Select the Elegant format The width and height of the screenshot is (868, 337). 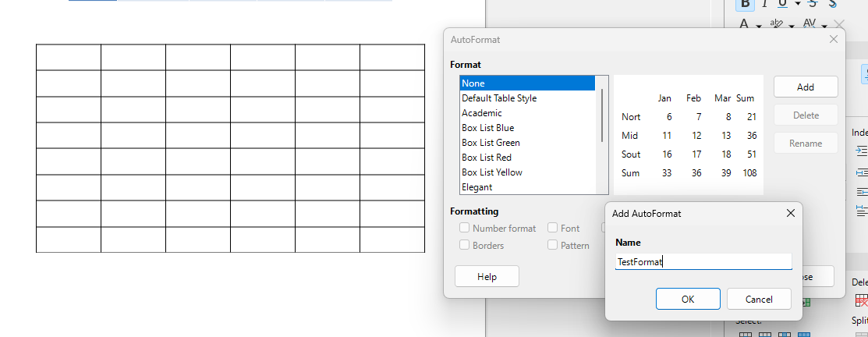pos(527,187)
